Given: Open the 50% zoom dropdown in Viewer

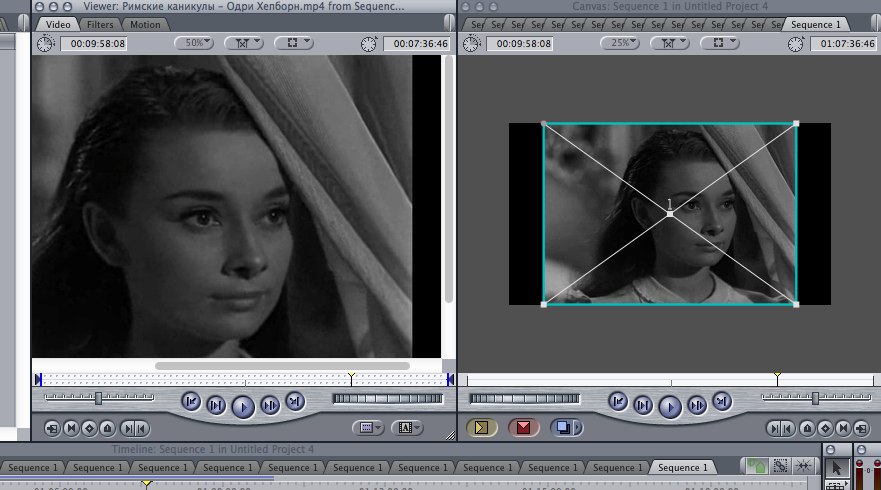Looking at the screenshot, I should click(194, 43).
